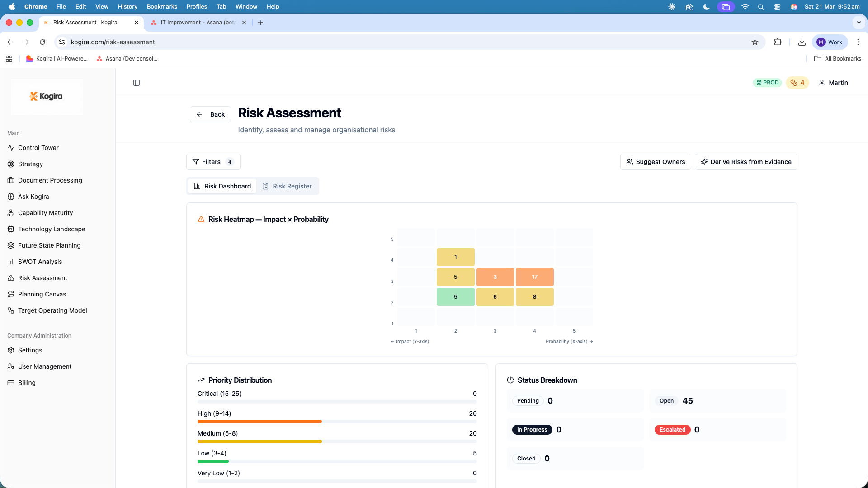This screenshot has height=488, width=868.
Task: Open the Chrome profile menu labeled Work
Action: click(x=830, y=42)
